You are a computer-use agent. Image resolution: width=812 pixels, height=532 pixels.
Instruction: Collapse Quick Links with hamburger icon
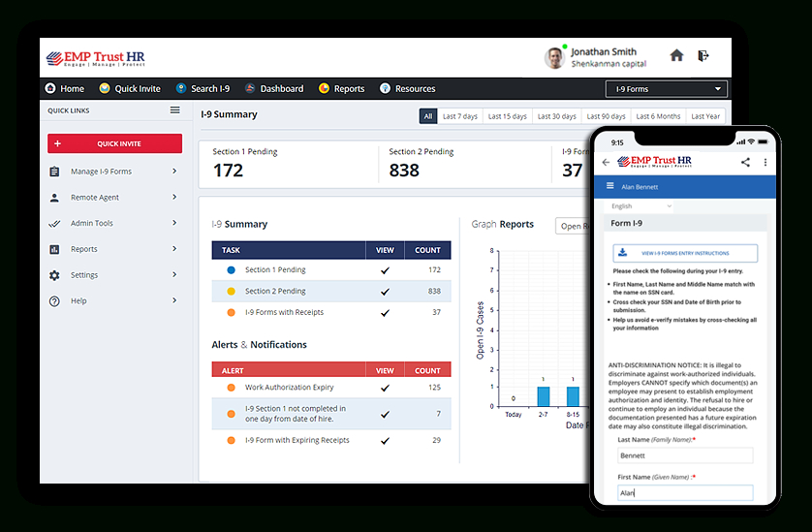click(x=175, y=110)
